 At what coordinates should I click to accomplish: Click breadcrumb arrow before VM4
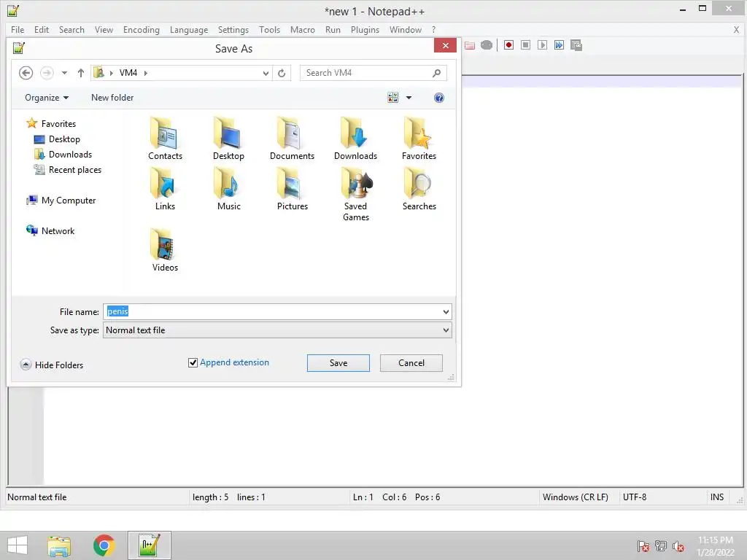click(x=111, y=73)
